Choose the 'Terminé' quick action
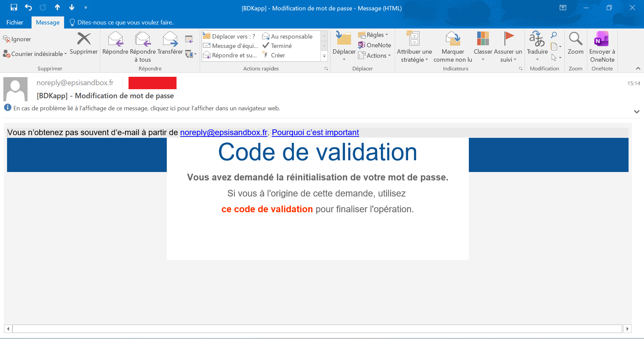This screenshot has width=644, height=339. coord(277,46)
